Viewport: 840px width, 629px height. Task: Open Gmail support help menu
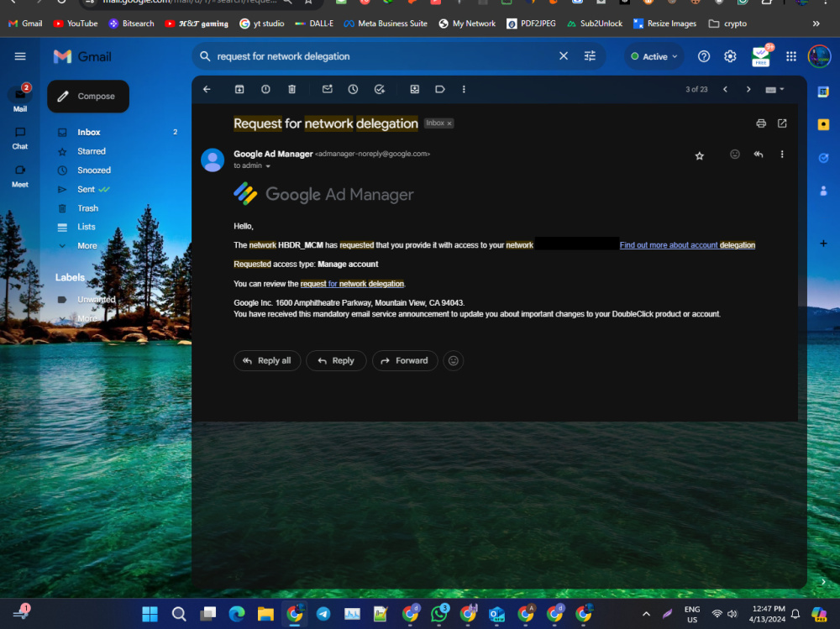tap(704, 56)
